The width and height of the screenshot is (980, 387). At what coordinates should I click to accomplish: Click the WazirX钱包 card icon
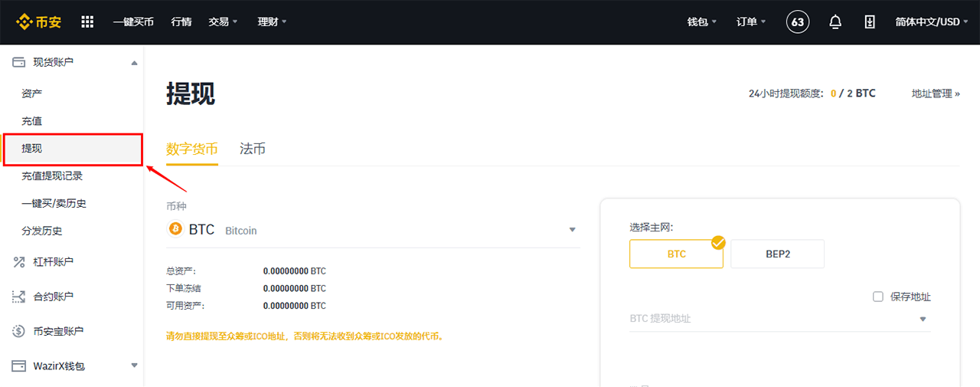tap(19, 366)
